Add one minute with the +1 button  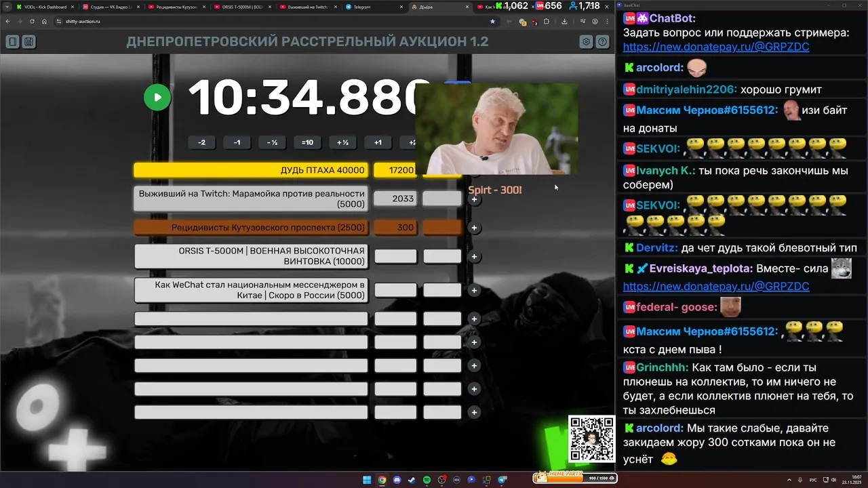378,142
